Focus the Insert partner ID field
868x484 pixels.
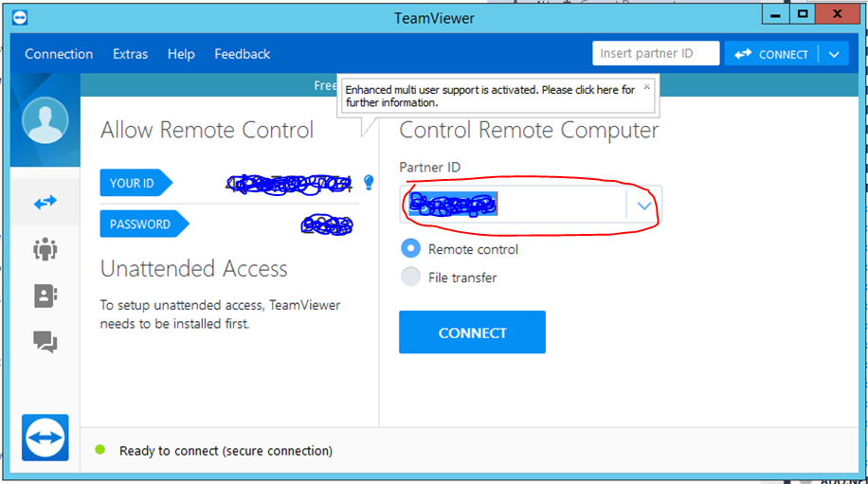656,53
